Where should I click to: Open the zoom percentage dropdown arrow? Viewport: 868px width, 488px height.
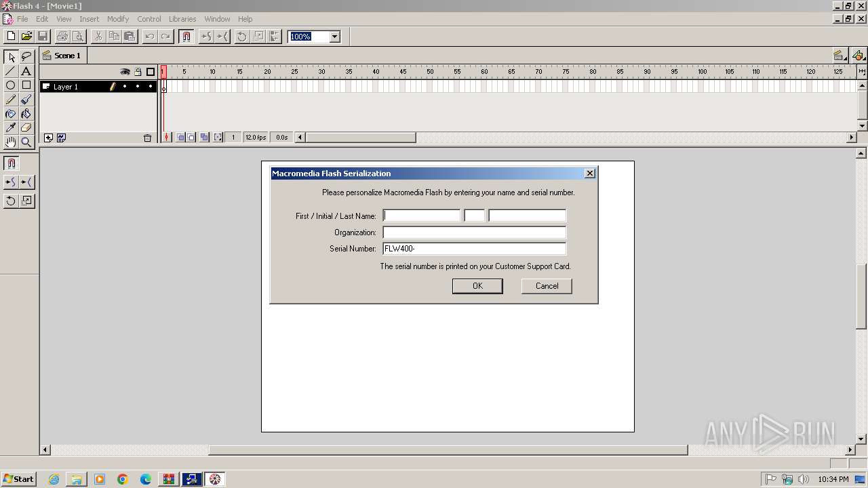click(x=334, y=37)
